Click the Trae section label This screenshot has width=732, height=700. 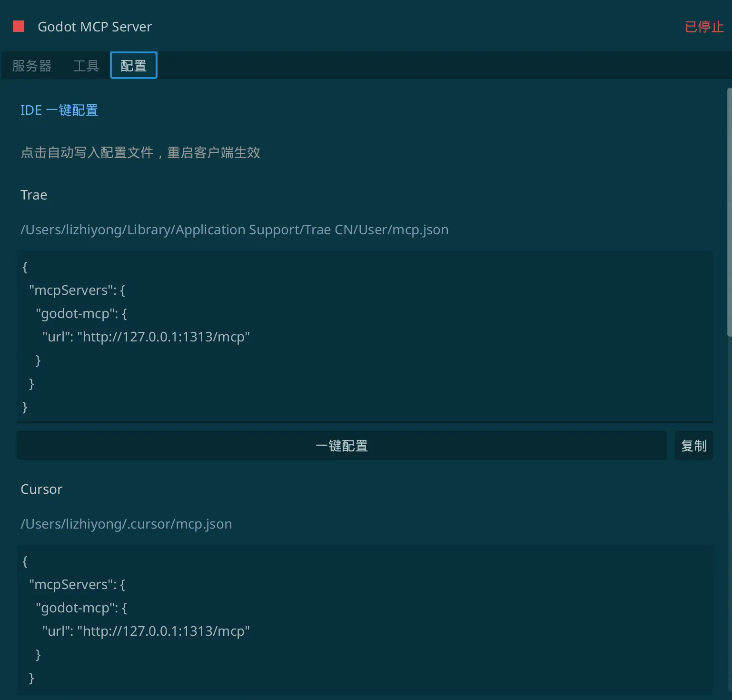pos(34,195)
